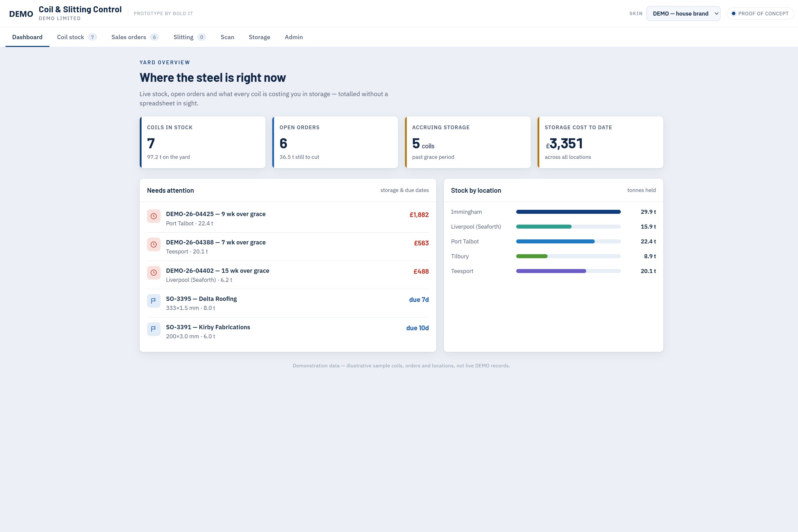Select the DEMO-26-04388 — 7 wk over grace row

288,247
